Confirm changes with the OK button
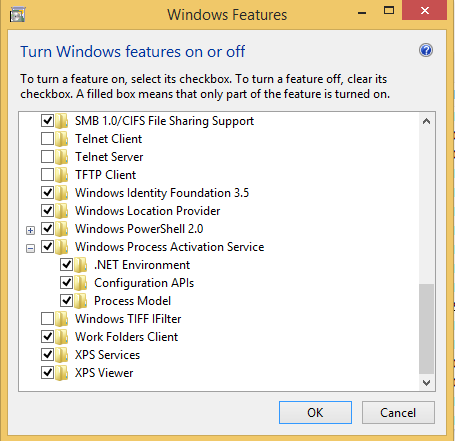The width and height of the screenshot is (455, 441). pos(315,413)
